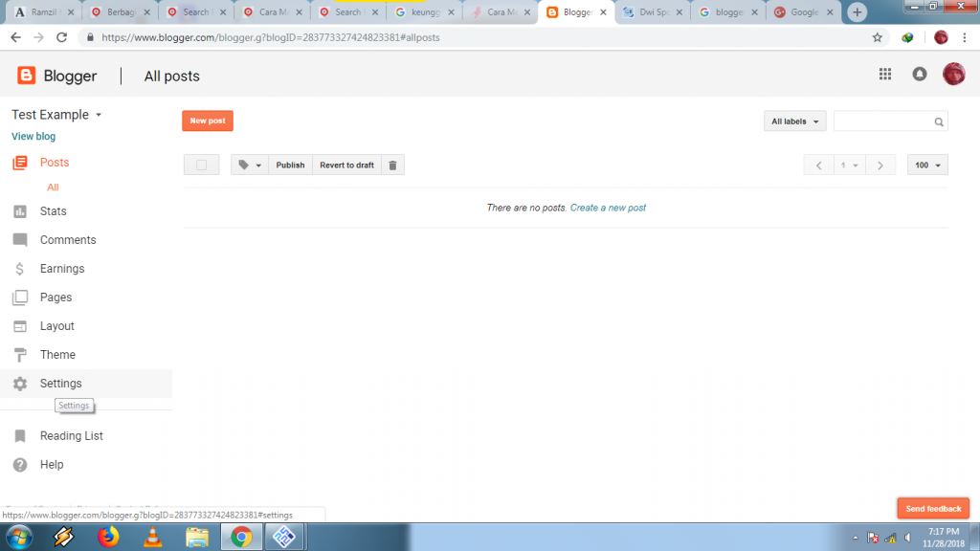This screenshot has height=551, width=980.
Task: Click the Theme paint roller icon
Action: tap(20, 355)
